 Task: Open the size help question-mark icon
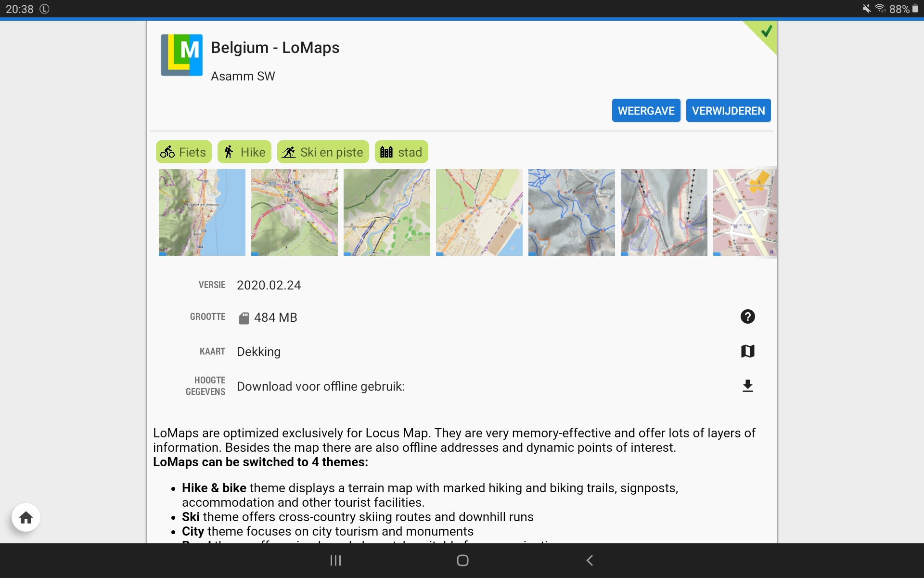pos(747,316)
